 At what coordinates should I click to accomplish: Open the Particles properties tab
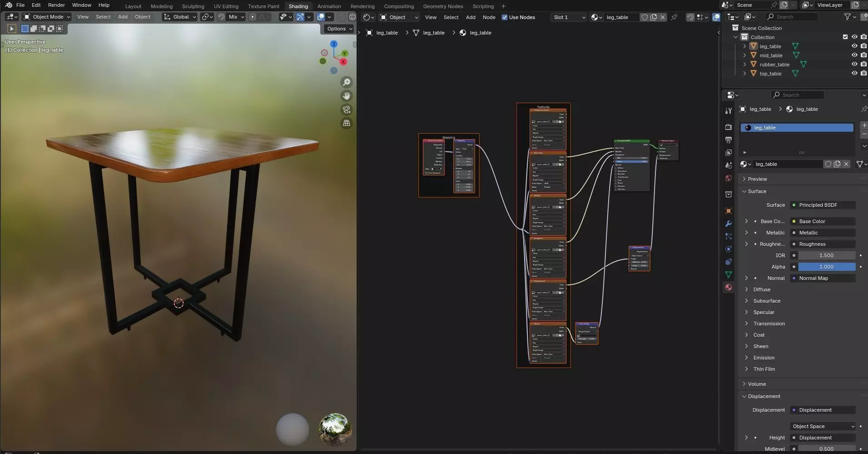pos(729,236)
